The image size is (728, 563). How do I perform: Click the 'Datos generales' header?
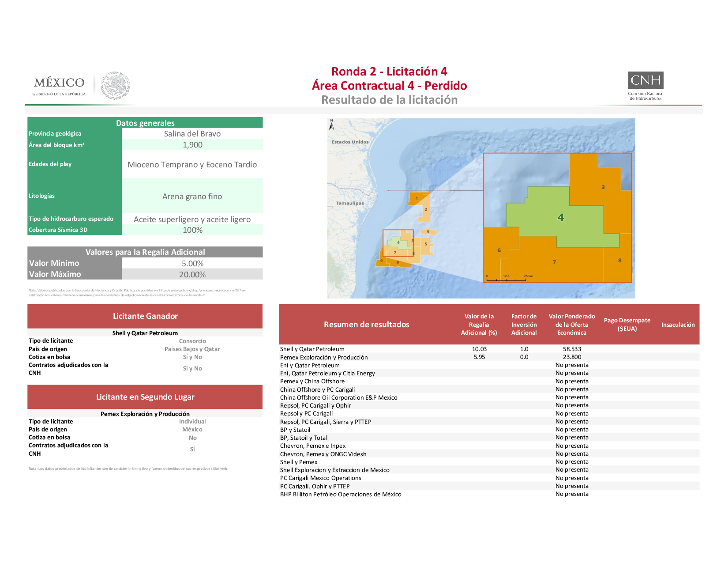pos(145,123)
